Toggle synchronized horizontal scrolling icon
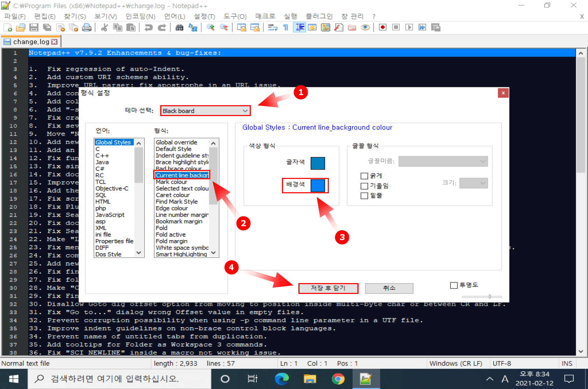The width and height of the screenshot is (588, 389). coord(255,28)
